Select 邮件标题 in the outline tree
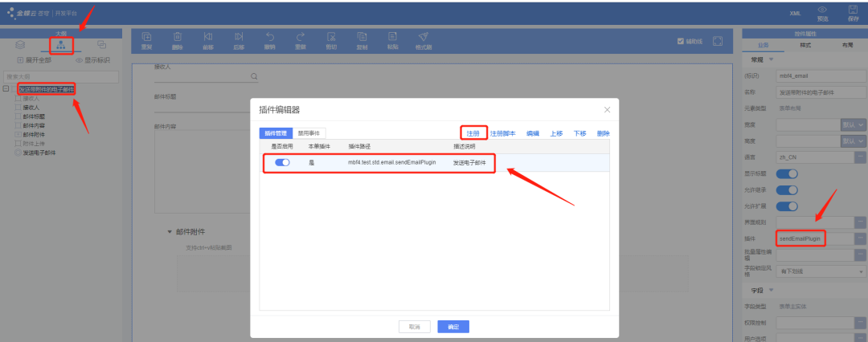Image resolution: width=868 pixels, height=342 pixels. click(35, 116)
